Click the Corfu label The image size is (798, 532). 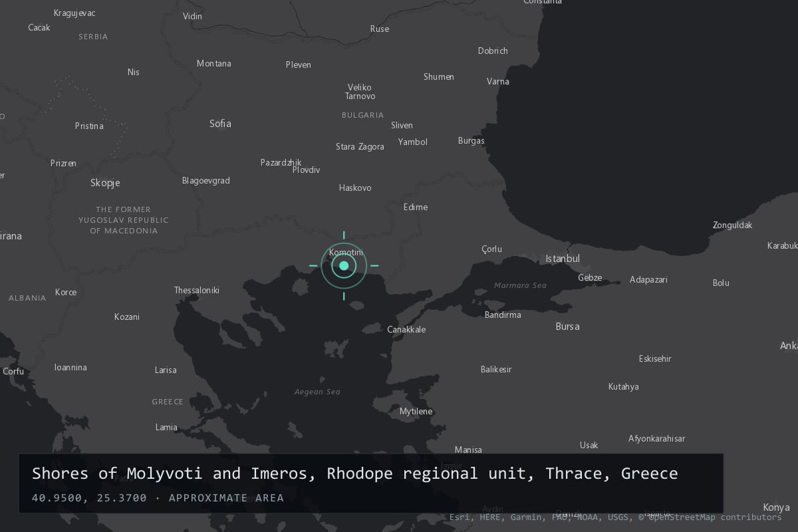(13, 372)
